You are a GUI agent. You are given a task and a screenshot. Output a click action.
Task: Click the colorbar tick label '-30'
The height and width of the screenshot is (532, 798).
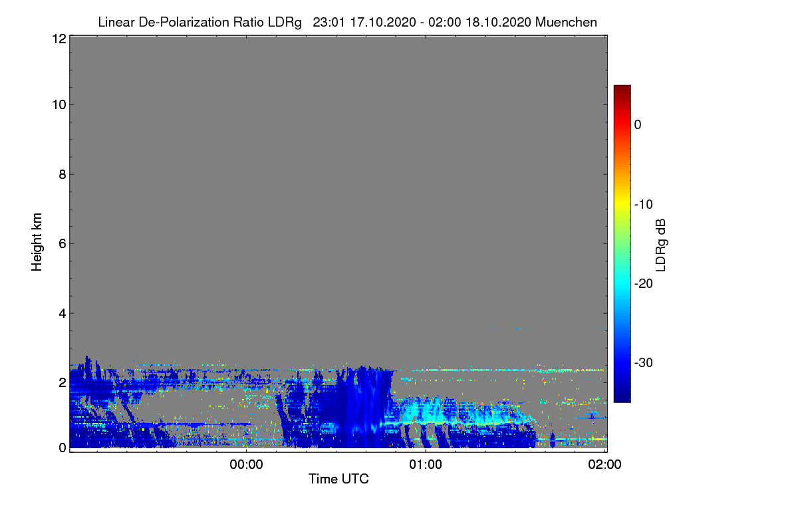pyautogui.click(x=644, y=362)
